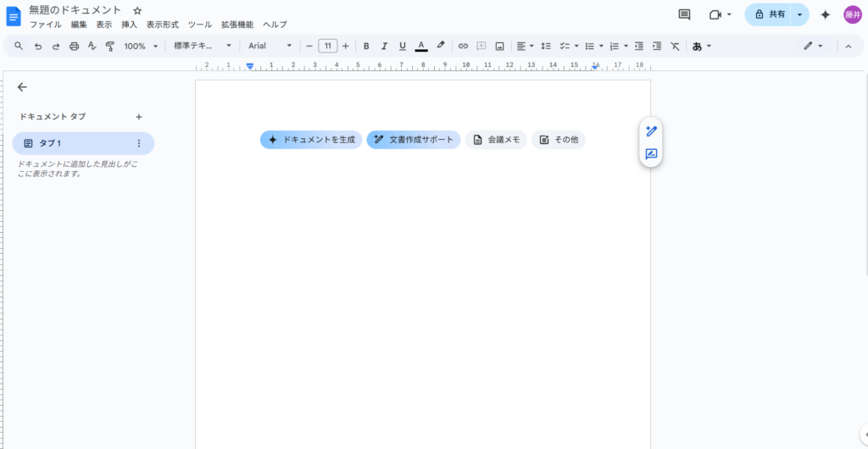Close the document tabs panel with back arrow
This screenshot has height=449, width=868.
pos(22,86)
